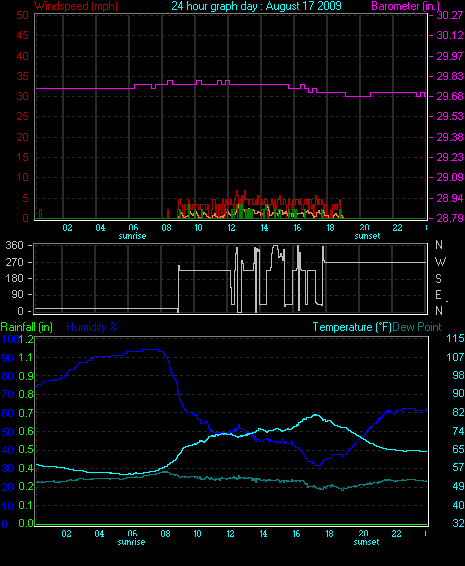Click the Dew Point legend label
The width and height of the screenshot is (465, 566).
(417, 327)
